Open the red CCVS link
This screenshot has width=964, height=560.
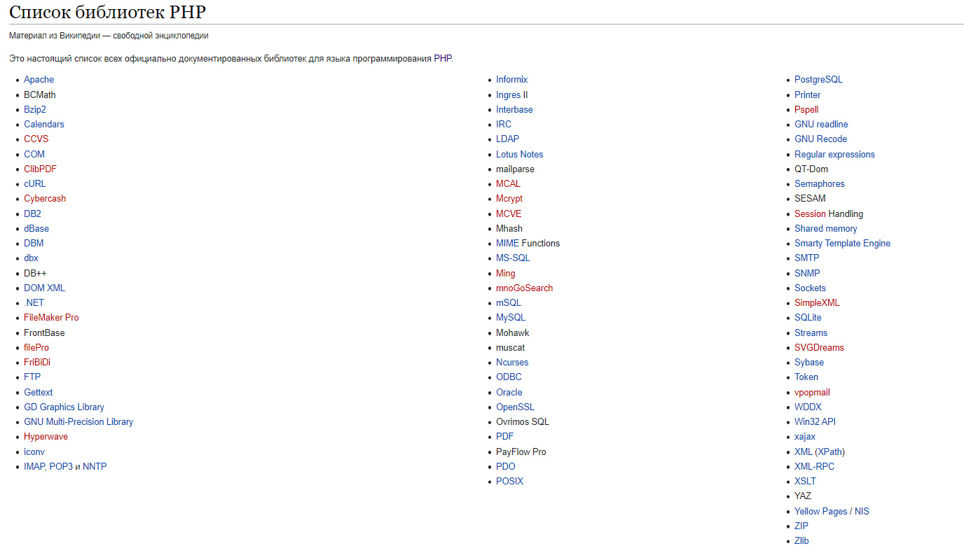[36, 139]
